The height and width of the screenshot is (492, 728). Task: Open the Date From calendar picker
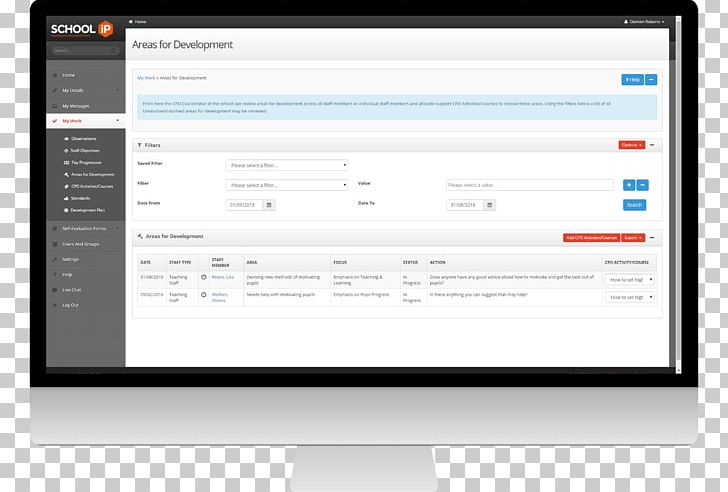268,205
